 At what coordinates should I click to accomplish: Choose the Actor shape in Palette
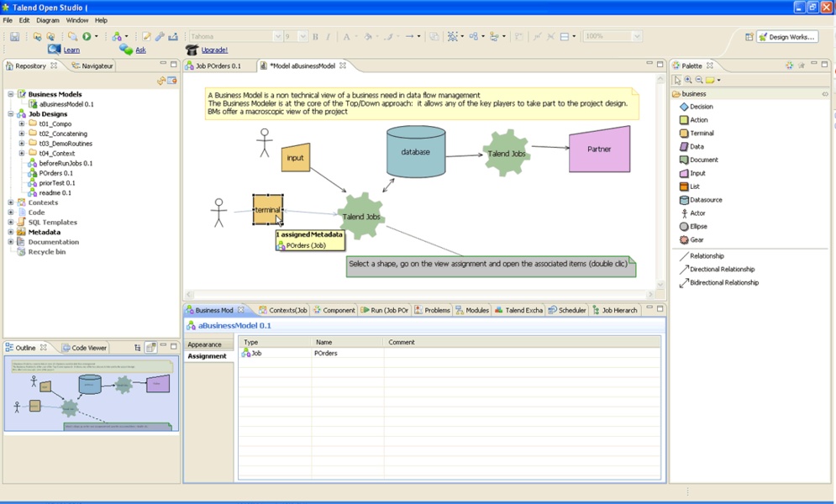click(x=697, y=213)
